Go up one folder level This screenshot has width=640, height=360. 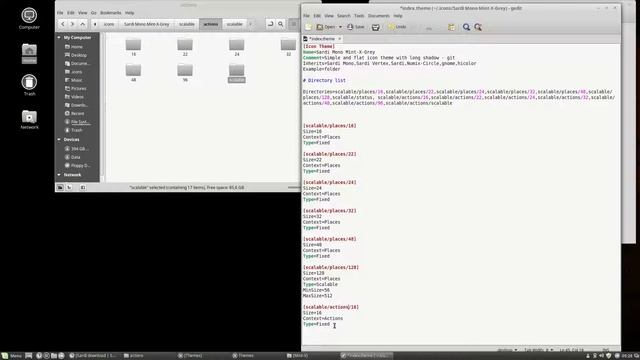pos(82,24)
